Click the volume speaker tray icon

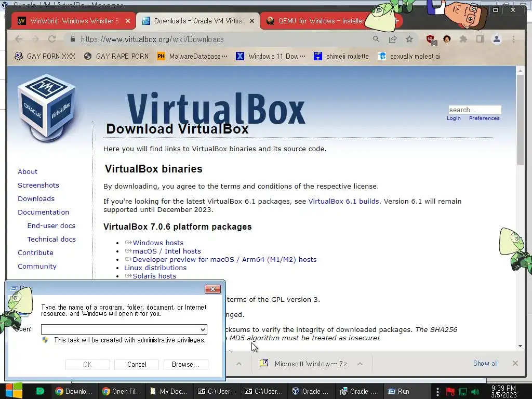pos(475,392)
